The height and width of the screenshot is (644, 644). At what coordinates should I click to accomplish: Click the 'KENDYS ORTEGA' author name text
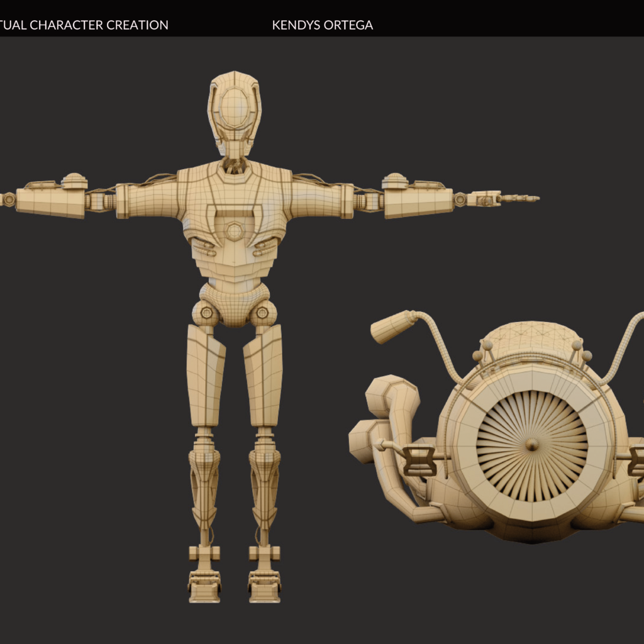coord(323,25)
